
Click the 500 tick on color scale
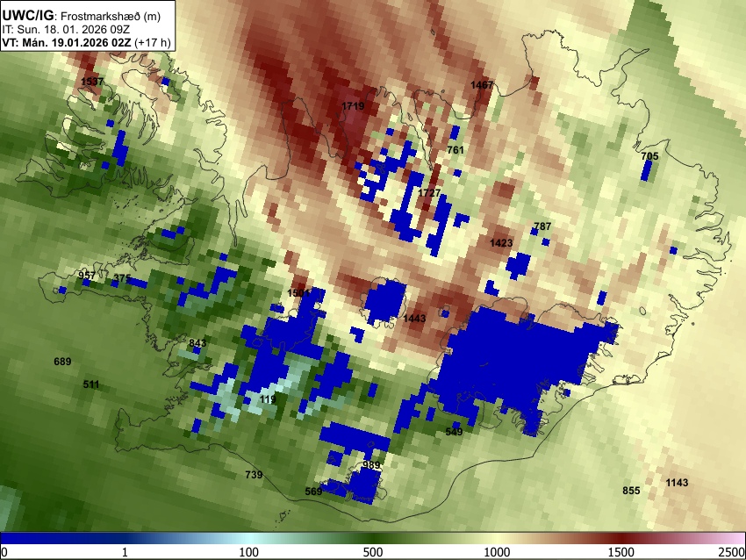373,552
